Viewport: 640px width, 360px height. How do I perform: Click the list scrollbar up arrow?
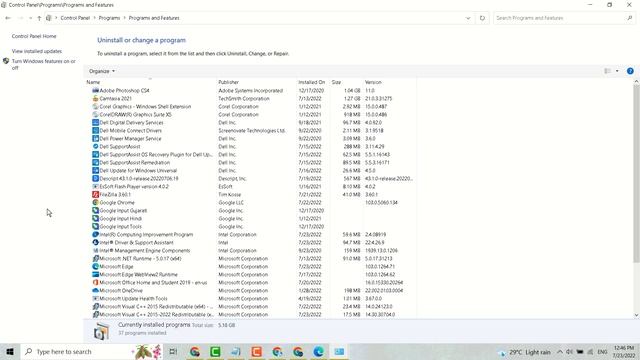coord(636,82)
